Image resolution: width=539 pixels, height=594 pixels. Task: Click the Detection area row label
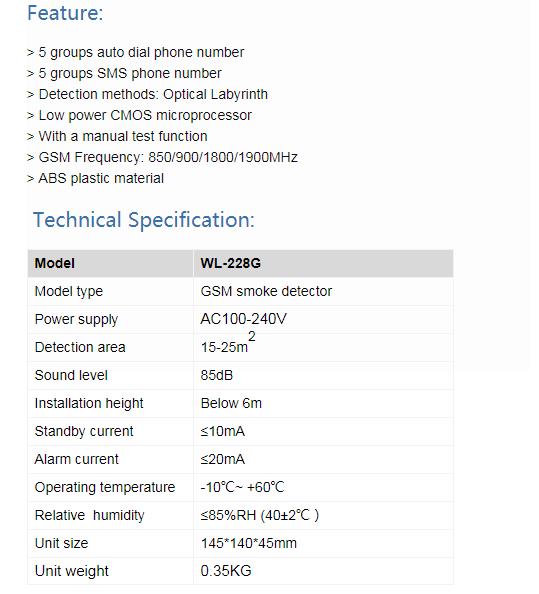80,347
